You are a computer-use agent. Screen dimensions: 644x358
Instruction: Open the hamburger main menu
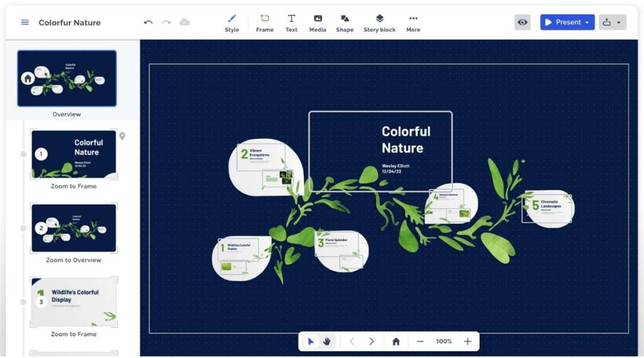tap(25, 22)
